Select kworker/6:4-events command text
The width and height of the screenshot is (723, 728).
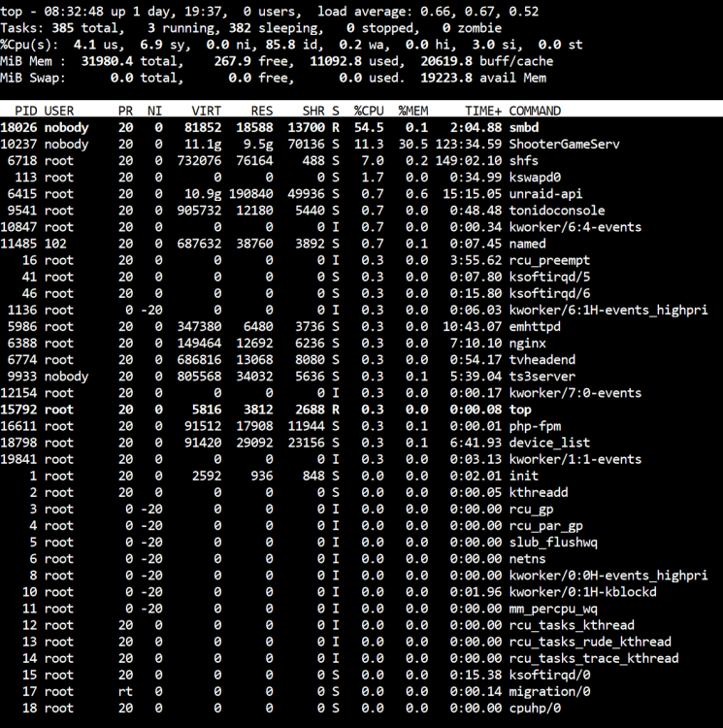pyautogui.click(x=575, y=227)
